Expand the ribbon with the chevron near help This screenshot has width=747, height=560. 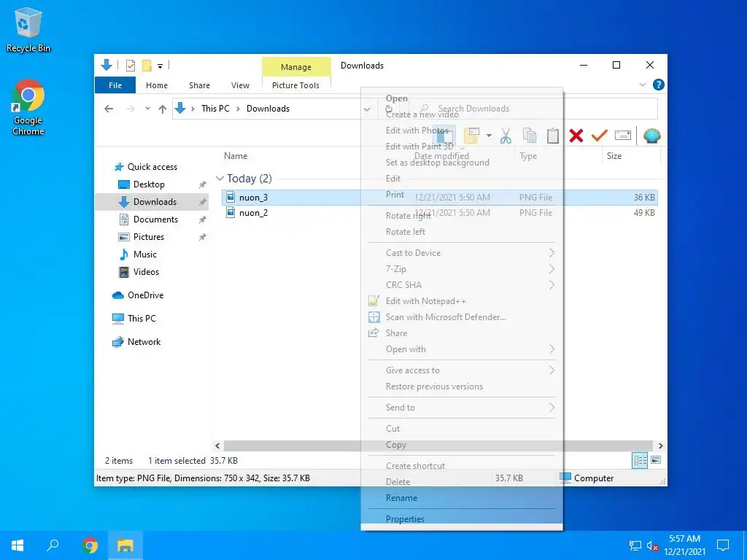pos(642,85)
